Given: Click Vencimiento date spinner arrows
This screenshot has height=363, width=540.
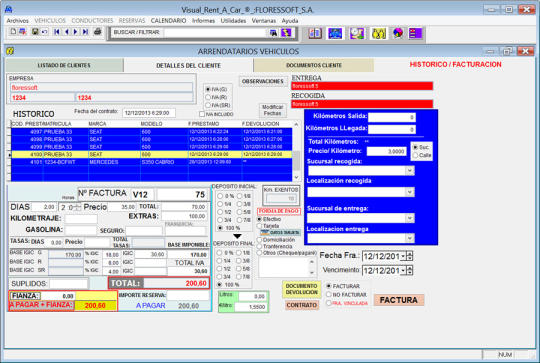Looking at the screenshot, I should tap(409, 271).
